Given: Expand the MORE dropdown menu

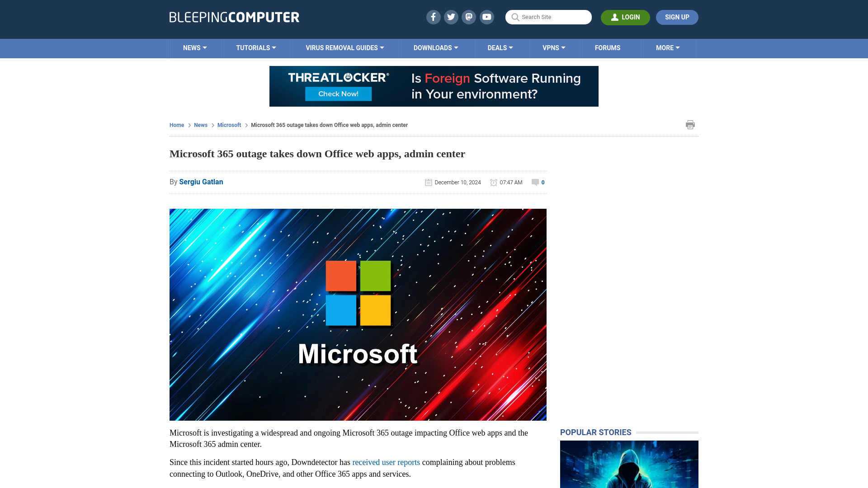Looking at the screenshot, I should pyautogui.click(x=667, y=47).
